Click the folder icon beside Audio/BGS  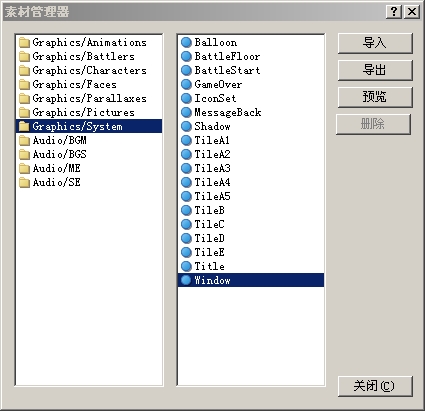point(24,155)
